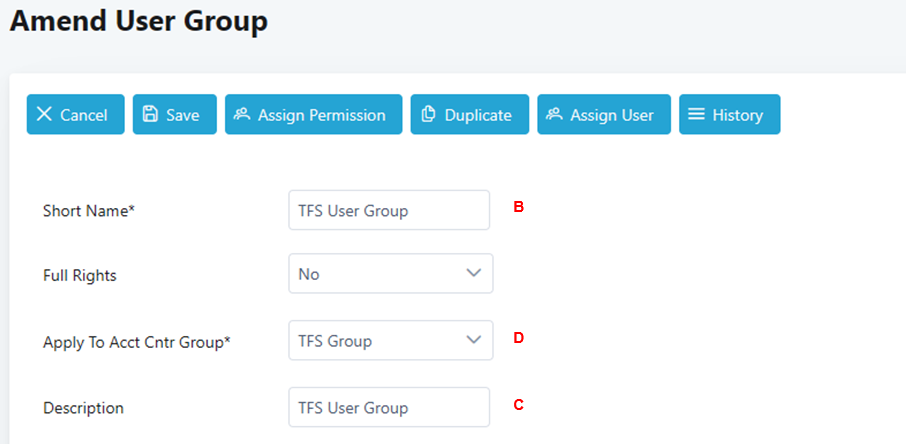Open the Assign Permission dialog

(x=313, y=114)
